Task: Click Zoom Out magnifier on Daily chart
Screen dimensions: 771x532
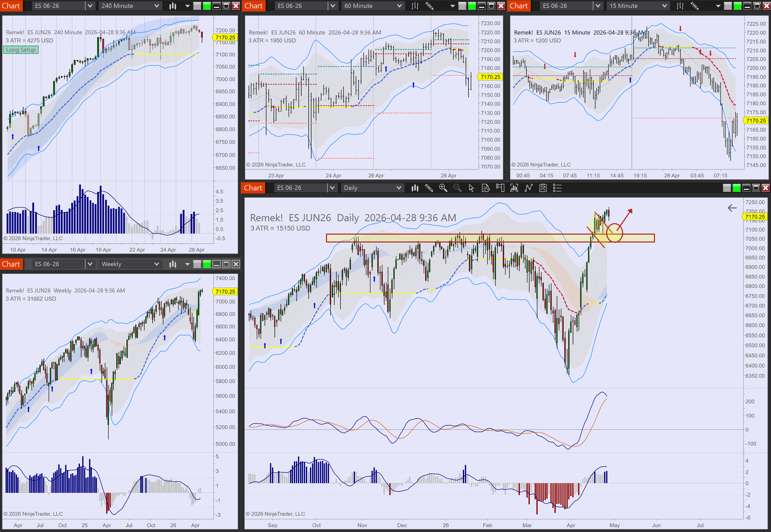Action: pos(457,188)
